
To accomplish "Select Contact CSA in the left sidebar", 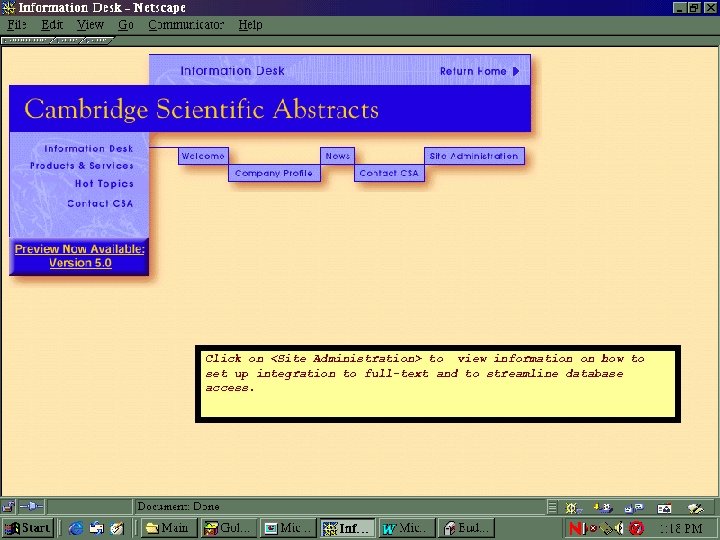I will point(100,203).
